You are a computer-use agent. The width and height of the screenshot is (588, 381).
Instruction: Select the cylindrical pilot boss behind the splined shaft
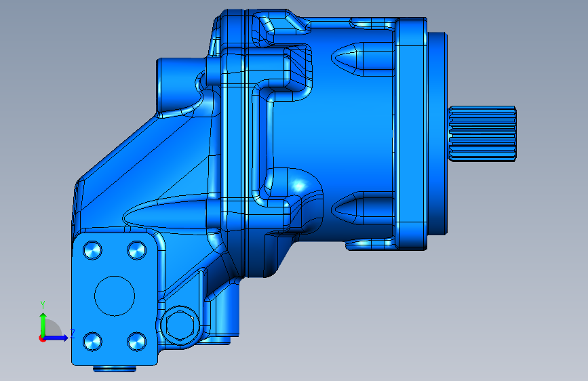[x=437, y=134]
